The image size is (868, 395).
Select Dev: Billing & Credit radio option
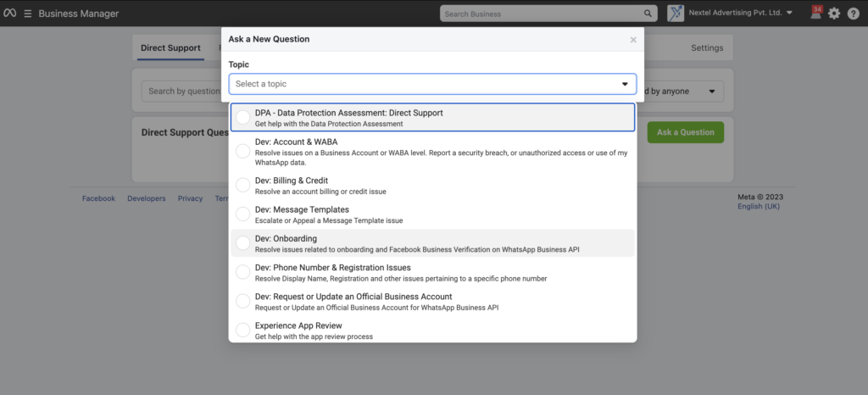[x=243, y=186]
